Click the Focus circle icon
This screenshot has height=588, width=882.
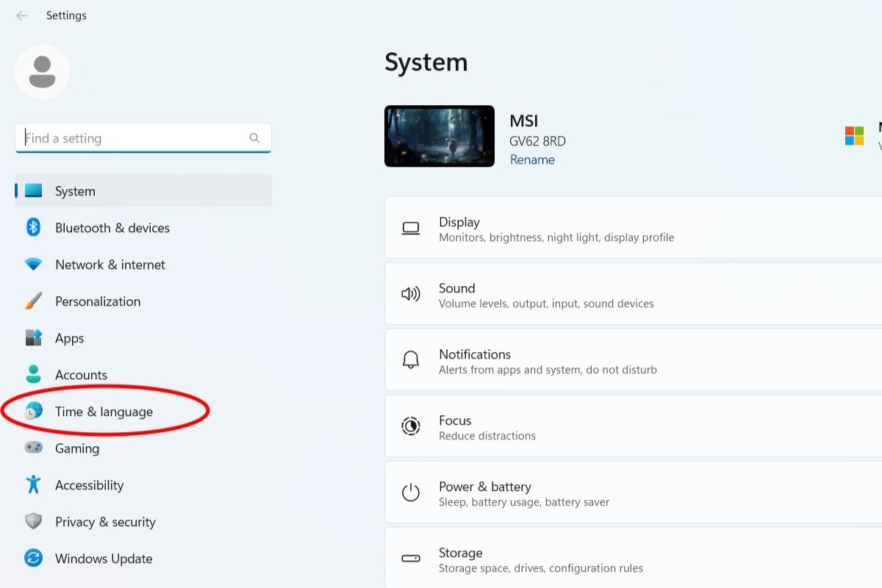coord(411,426)
